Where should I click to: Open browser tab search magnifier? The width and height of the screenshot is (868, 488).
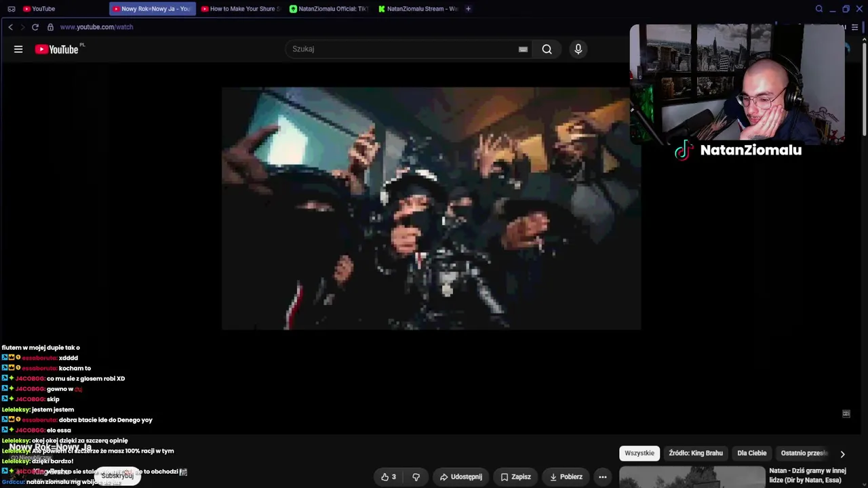(819, 9)
